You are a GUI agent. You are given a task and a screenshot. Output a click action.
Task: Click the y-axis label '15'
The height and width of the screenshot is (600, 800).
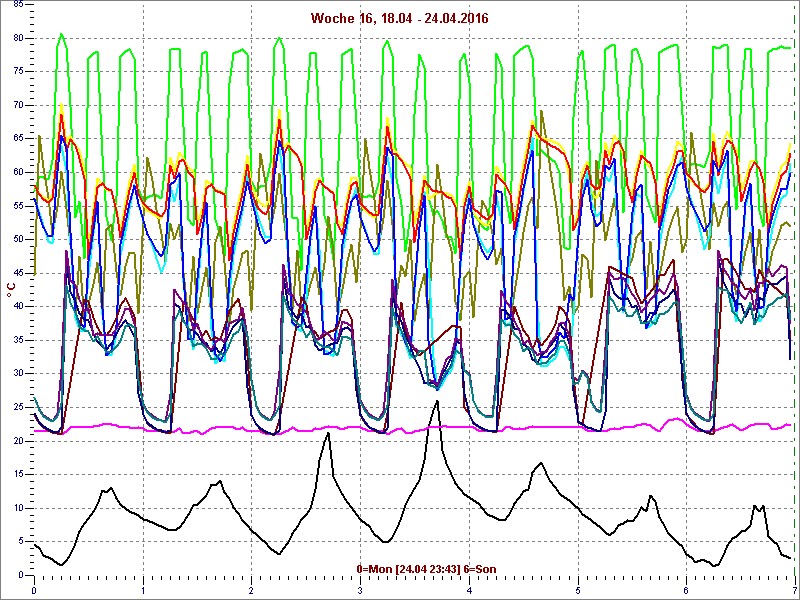[x=18, y=474]
